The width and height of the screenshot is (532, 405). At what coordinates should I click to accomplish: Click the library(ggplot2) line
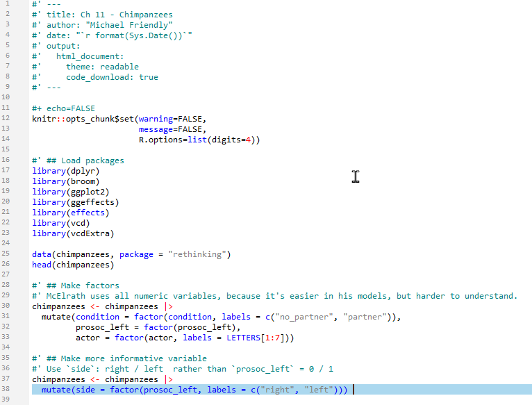(71, 192)
